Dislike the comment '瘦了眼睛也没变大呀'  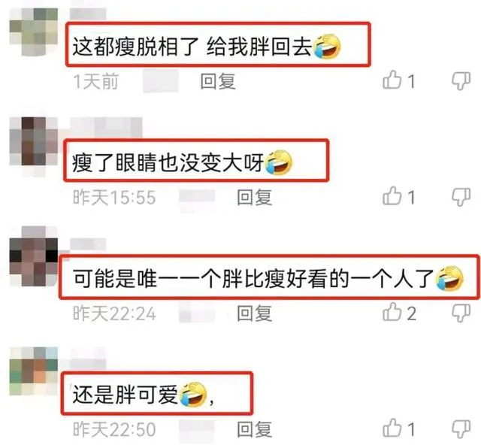coord(461,198)
